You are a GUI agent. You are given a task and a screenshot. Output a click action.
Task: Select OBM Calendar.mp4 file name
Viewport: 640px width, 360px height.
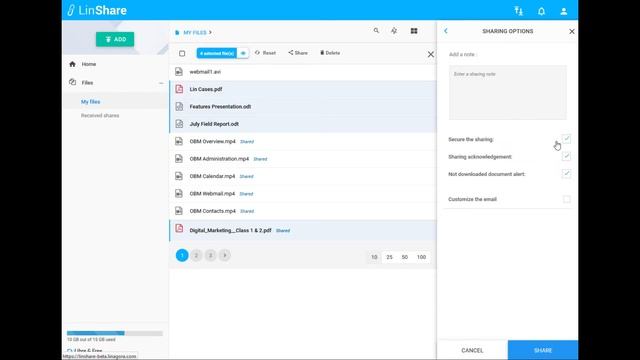[x=212, y=176]
